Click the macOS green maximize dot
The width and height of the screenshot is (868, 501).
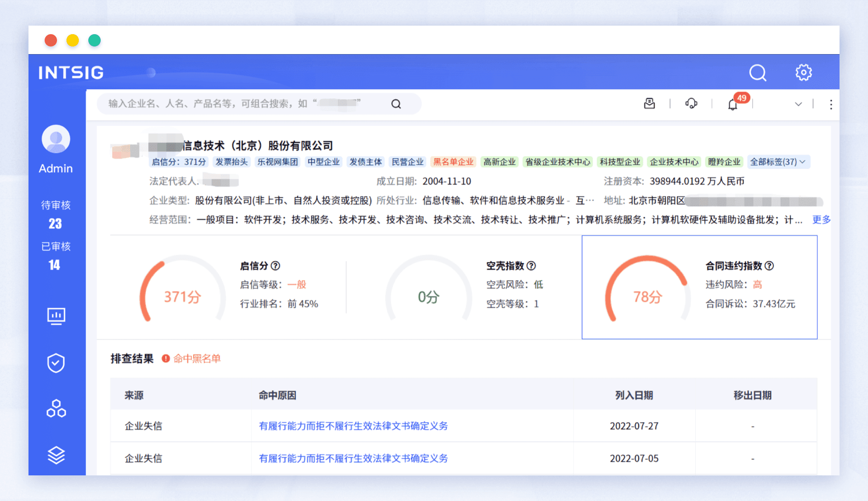click(94, 40)
